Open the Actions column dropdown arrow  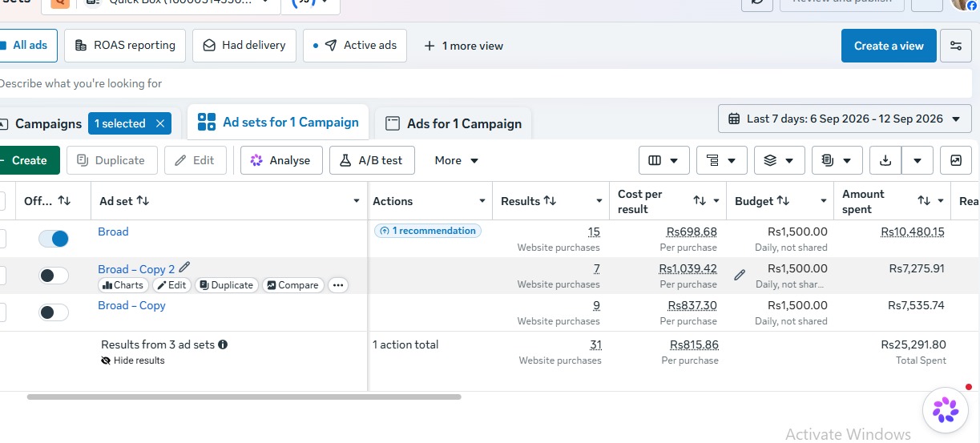(x=482, y=201)
